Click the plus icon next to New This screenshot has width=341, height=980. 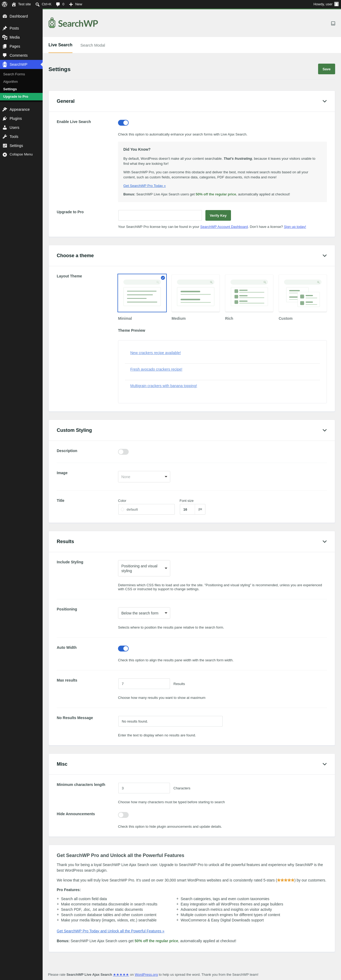[71, 4]
